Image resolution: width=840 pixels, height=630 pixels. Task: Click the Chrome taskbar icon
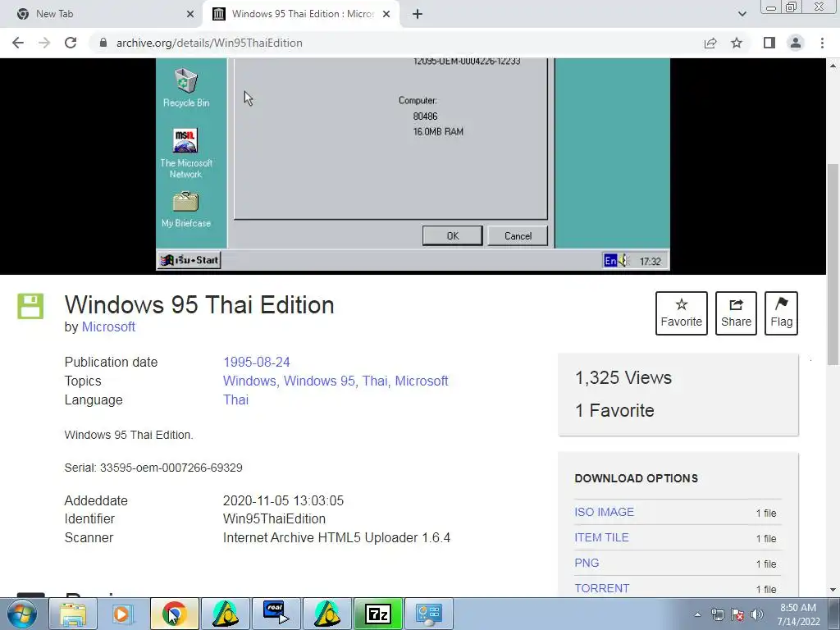[x=174, y=614]
